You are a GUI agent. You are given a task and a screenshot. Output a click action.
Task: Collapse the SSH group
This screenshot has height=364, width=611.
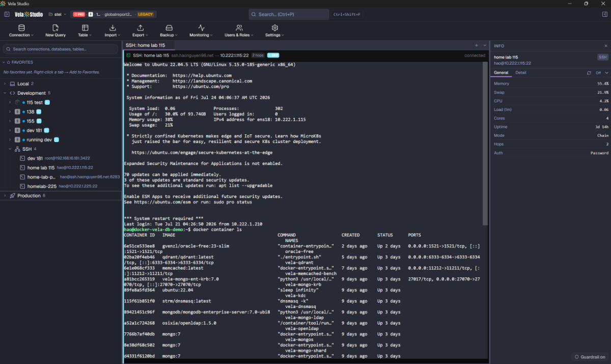coord(10,149)
